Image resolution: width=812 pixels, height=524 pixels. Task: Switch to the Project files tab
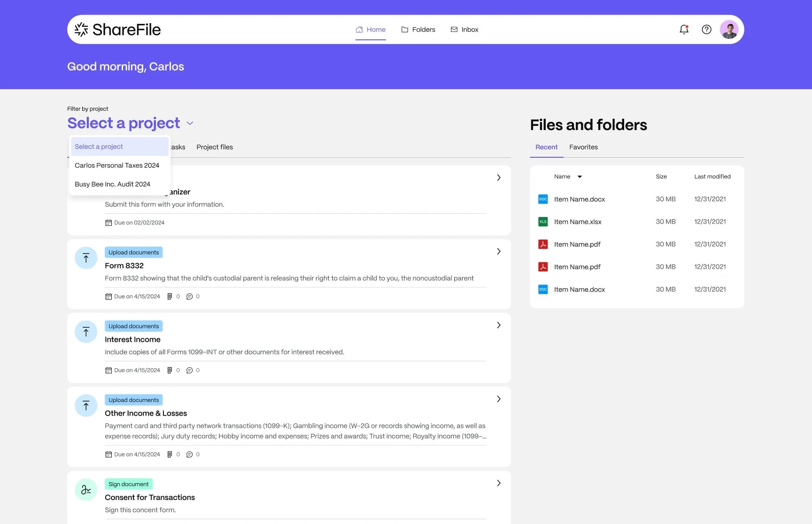pos(214,147)
